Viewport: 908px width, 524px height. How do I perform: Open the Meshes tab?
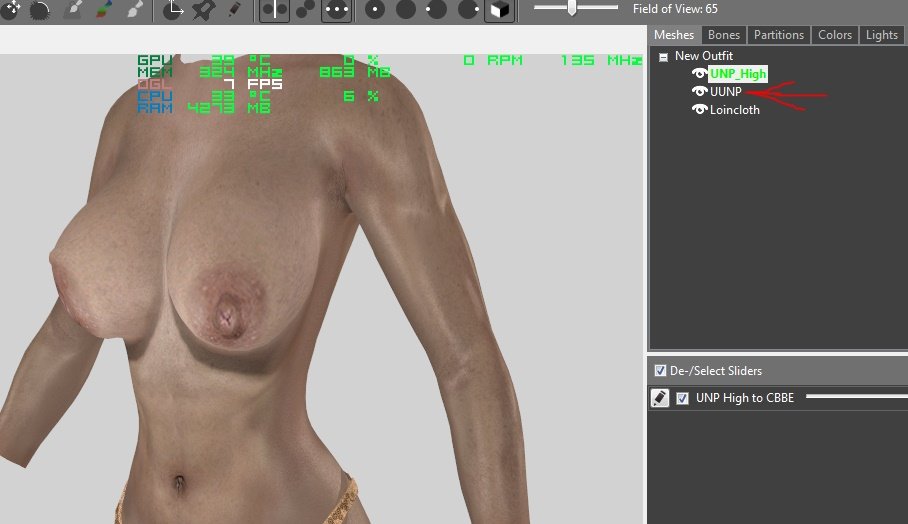673,35
